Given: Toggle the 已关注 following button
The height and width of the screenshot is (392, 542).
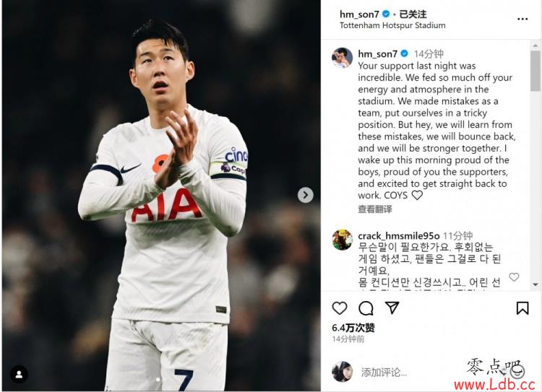Looking at the screenshot, I should click(x=413, y=14).
